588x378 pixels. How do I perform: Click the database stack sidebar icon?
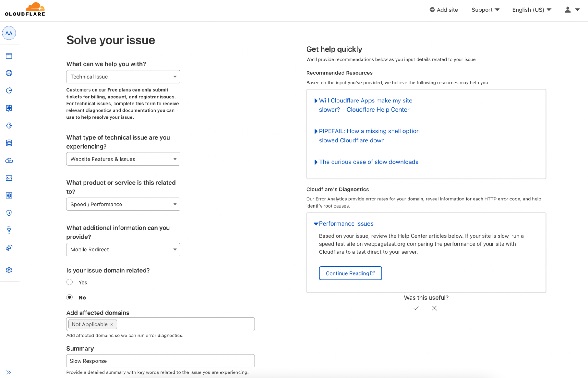tap(9, 143)
